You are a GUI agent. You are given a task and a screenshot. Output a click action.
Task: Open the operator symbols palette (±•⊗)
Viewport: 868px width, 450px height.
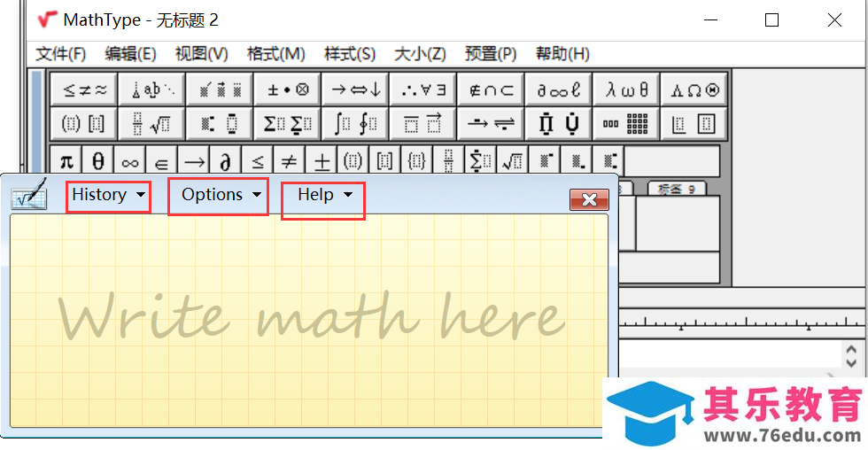(287, 89)
